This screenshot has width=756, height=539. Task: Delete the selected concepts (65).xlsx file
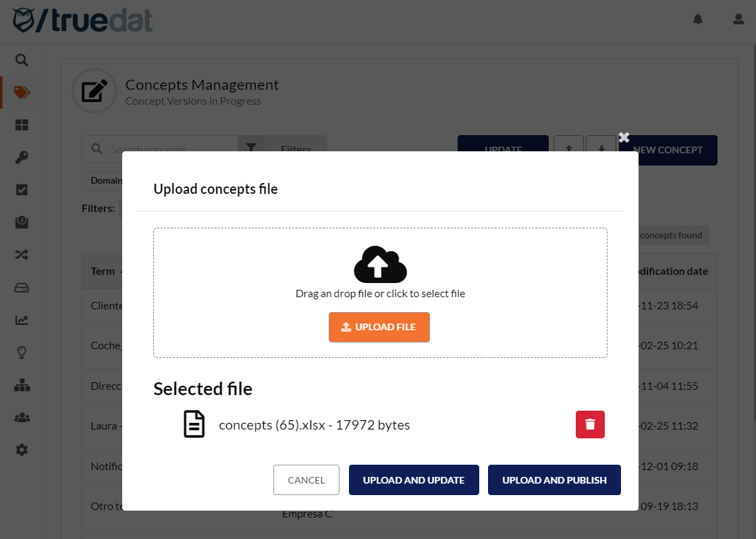coord(590,424)
